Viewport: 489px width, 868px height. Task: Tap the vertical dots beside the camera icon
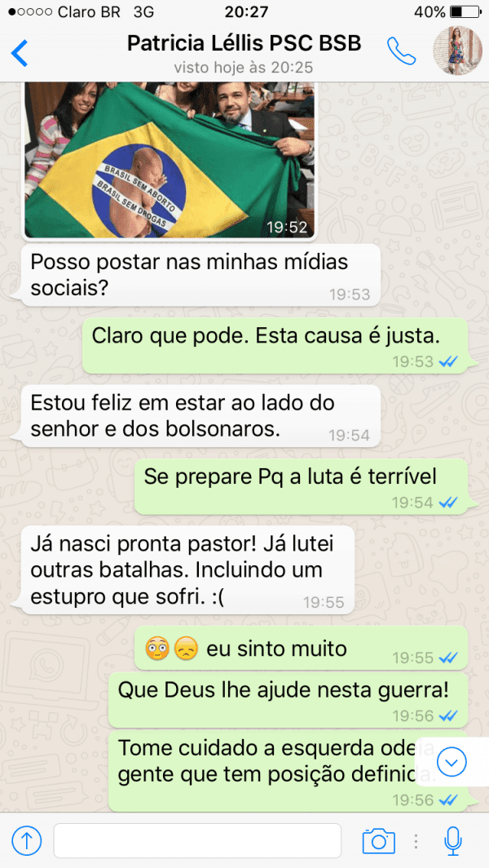click(416, 841)
